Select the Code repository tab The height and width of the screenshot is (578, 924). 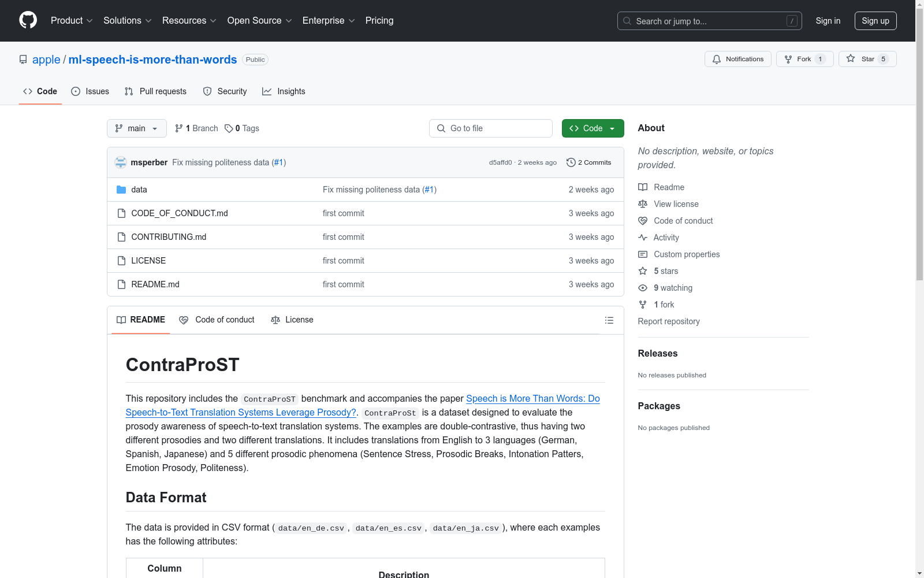[x=40, y=91]
